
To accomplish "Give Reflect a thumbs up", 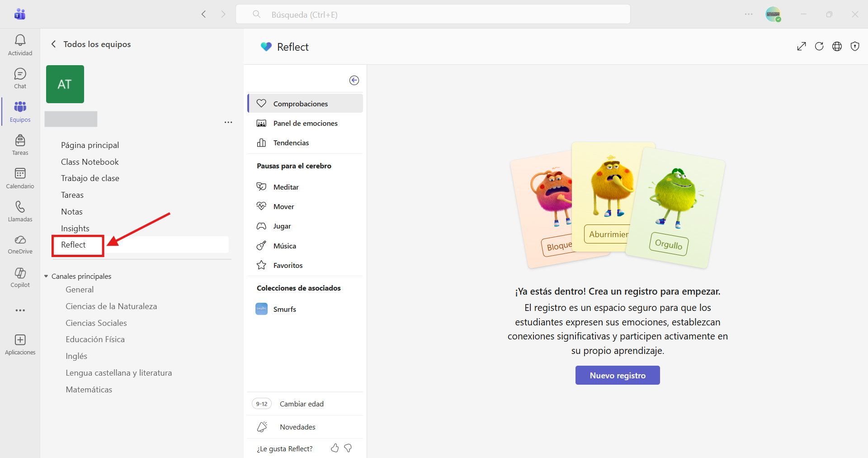I will (x=335, y=448).
